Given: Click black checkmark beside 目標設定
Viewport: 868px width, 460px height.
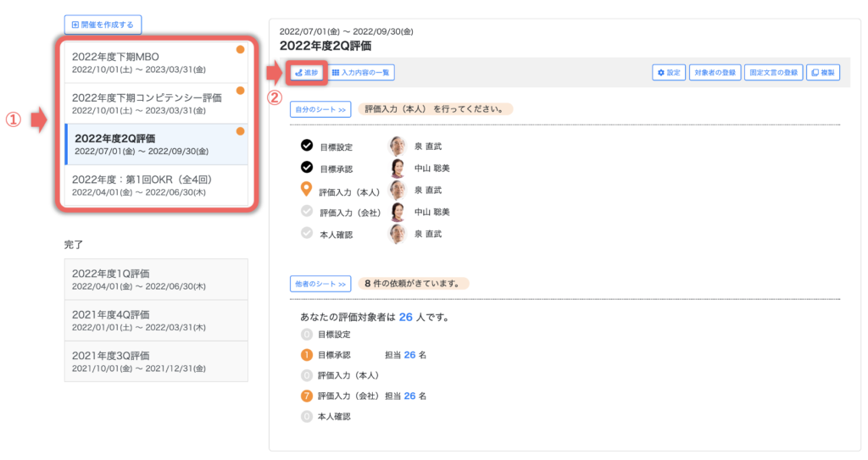Looking at the screenshot, I should point(307,146).
